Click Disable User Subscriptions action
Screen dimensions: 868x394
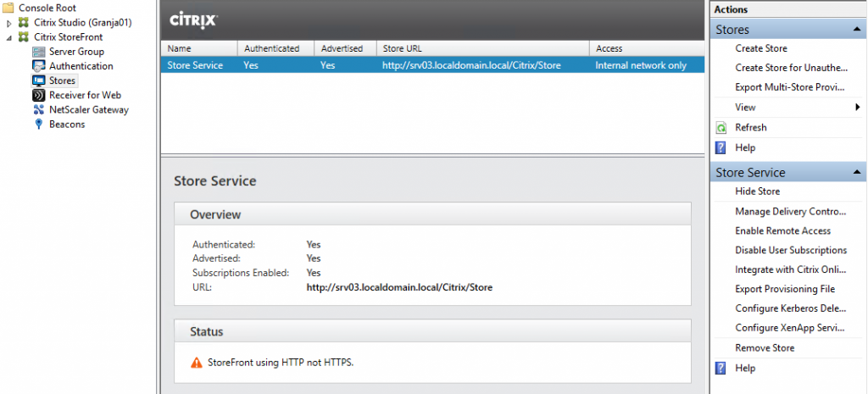pyautogui.click(x=791, y=250)
